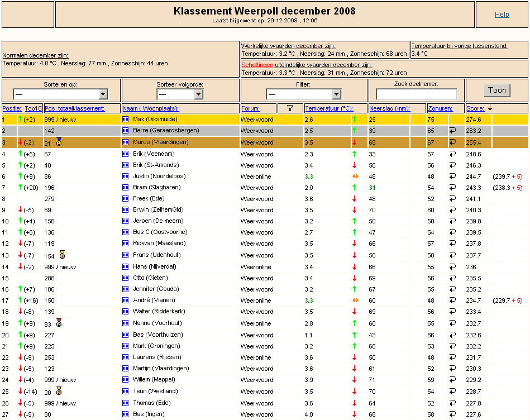Click the return arrow icon in Berre's row

452,131
